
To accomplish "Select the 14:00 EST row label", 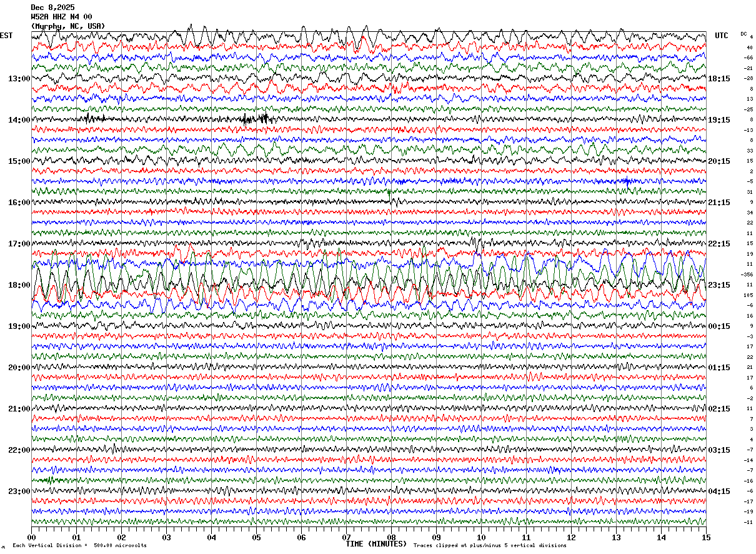I will click(19, 120).
